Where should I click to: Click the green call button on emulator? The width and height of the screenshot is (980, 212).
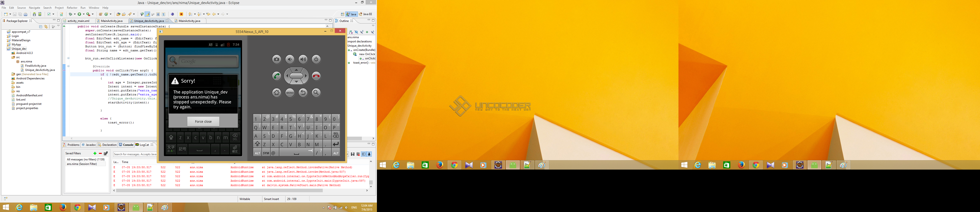coord(277,76)
